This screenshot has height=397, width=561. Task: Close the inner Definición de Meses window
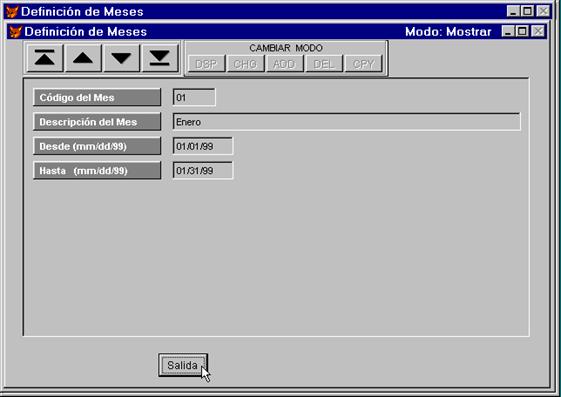tap(538, 31)
